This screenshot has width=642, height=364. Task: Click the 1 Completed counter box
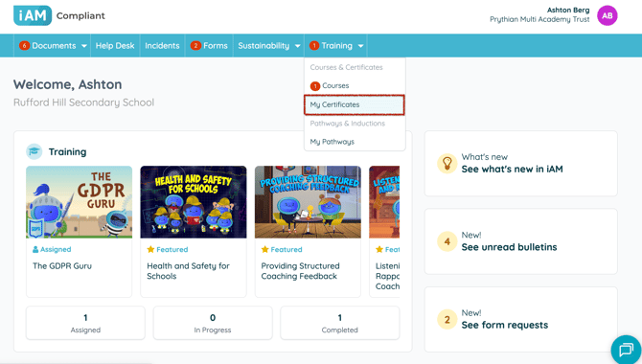[340, 323]
